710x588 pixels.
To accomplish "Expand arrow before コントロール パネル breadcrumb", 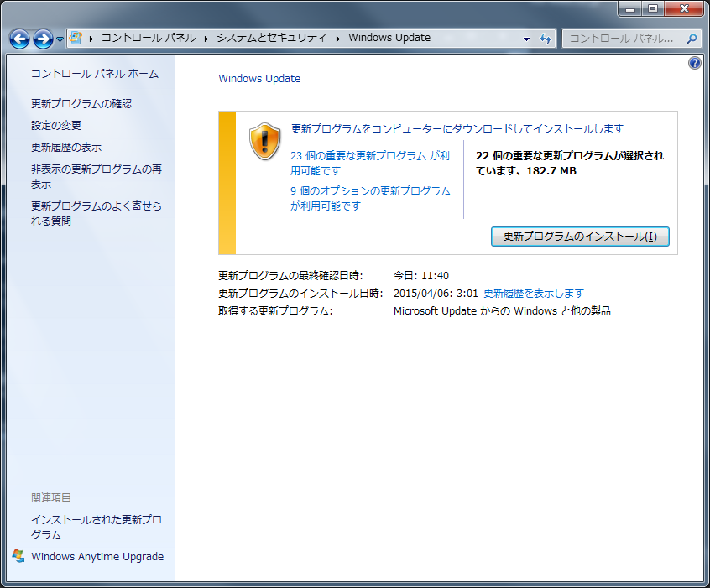I will point(91,39).
